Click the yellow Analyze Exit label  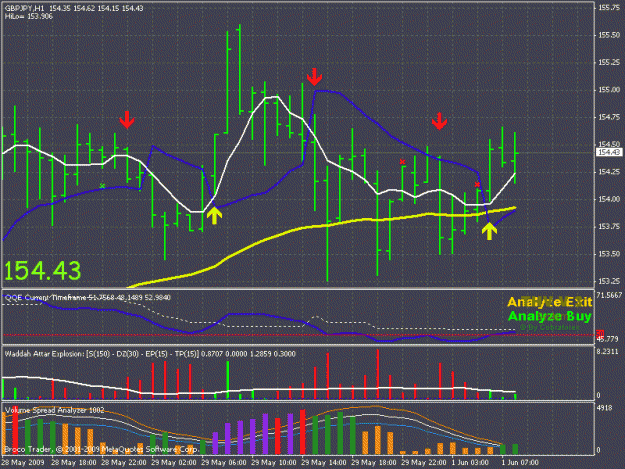[550, 302]
